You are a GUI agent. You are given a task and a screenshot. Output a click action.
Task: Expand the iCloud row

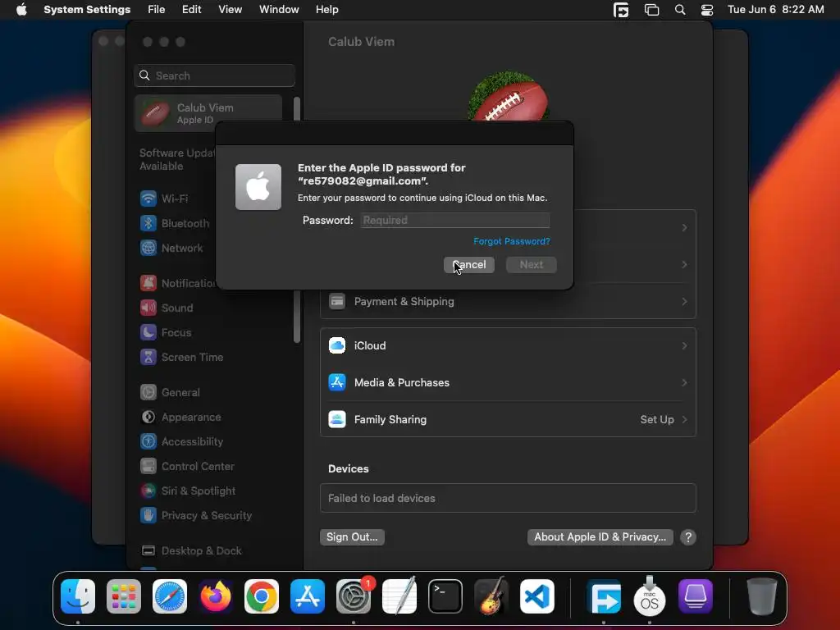[508, 345]
